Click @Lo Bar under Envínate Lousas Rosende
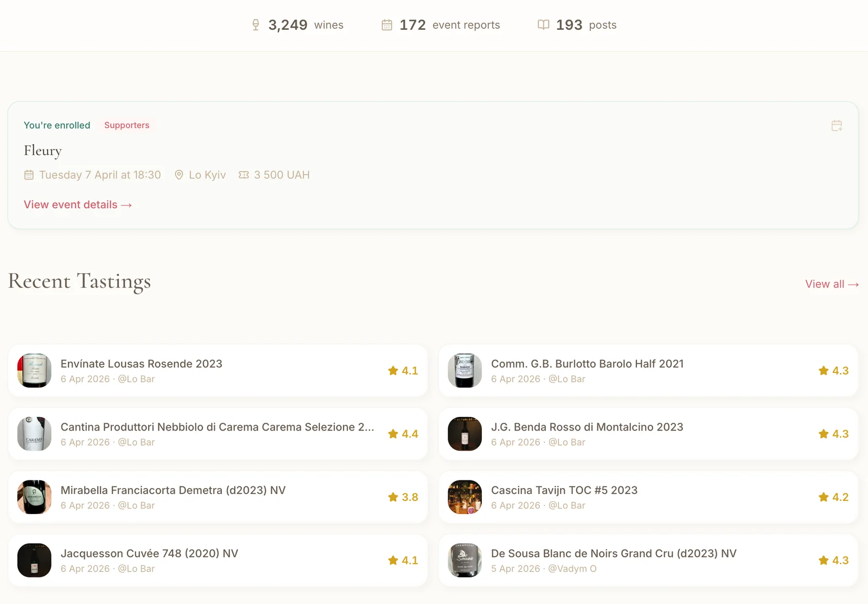The image size is (868, 604). pos(136,379)
